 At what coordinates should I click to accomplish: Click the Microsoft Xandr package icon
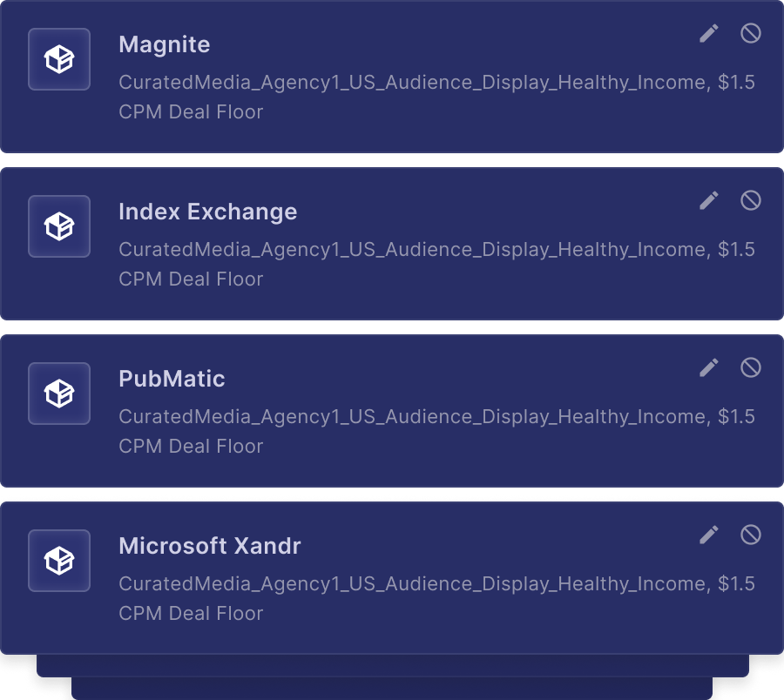pyautogui.click(x=59, y=561)
